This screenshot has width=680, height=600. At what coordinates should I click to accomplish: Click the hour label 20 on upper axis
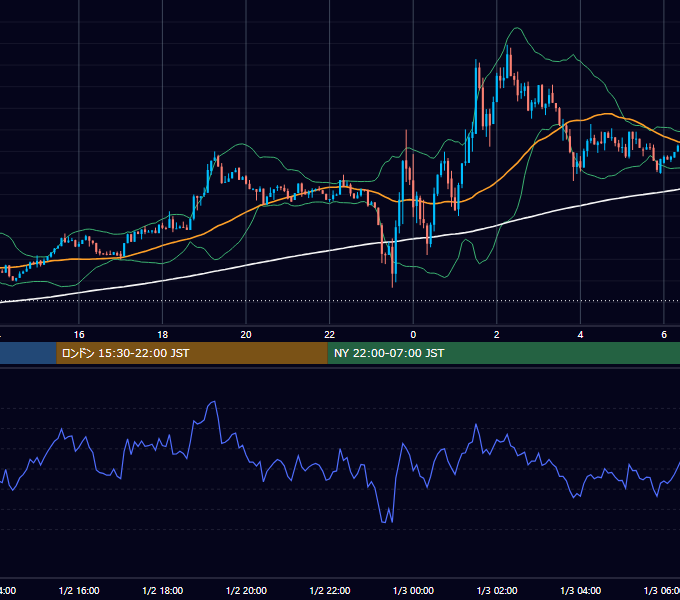[246, 335]
